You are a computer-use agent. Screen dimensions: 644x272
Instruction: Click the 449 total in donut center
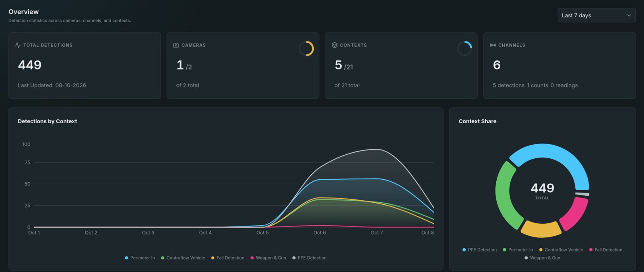pos(542,188)
